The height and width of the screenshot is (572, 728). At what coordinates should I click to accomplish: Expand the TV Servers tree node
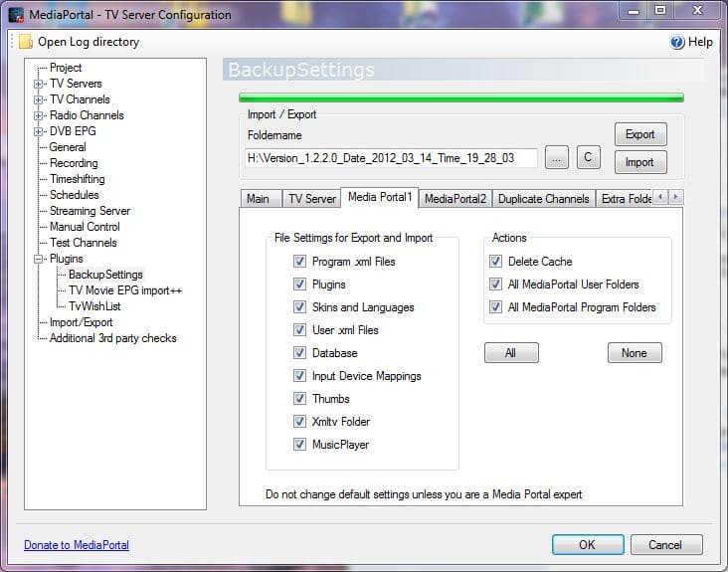[x=39, y=84]
